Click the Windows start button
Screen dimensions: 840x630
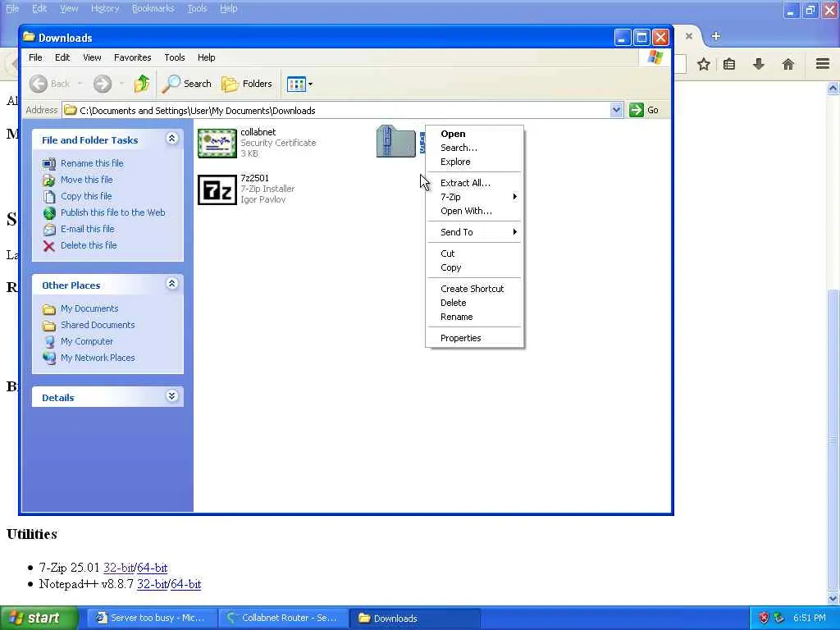tap(39, 618)
